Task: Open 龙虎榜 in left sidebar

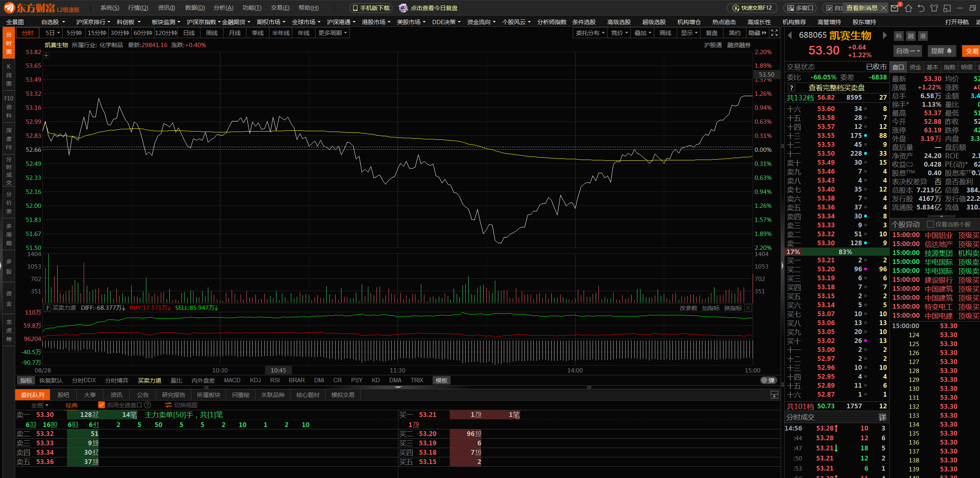Action: (9, 330)
